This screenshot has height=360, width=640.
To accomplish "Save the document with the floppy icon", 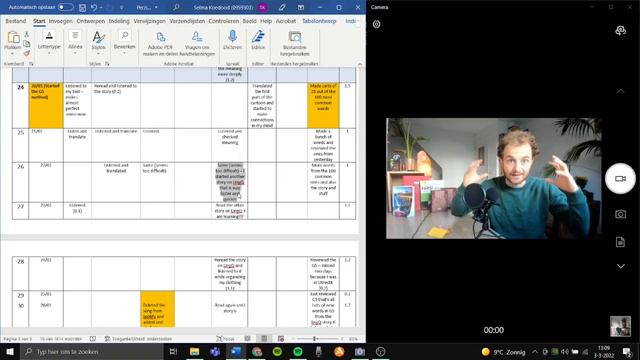I will point(82,7).
